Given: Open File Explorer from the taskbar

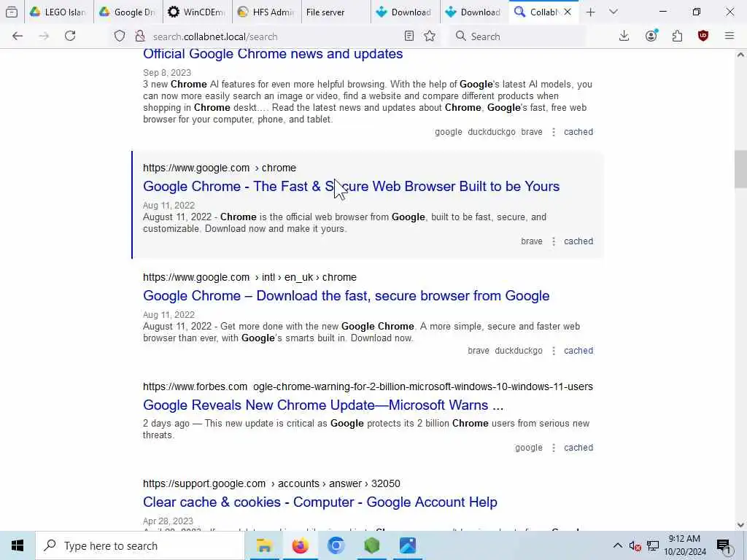Looking at the screenshot, I should pyautogui.click(x=264, y=545).
